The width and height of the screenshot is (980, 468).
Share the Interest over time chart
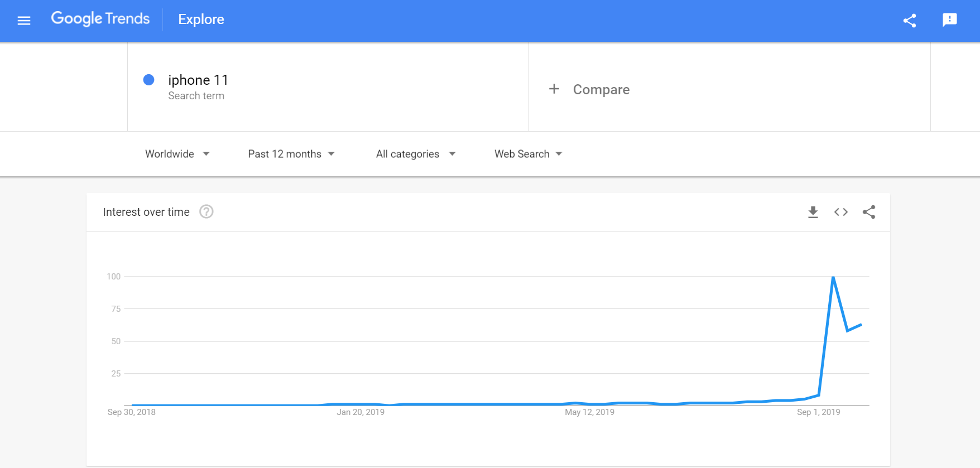pyautogui.click(x=869, y=212)
